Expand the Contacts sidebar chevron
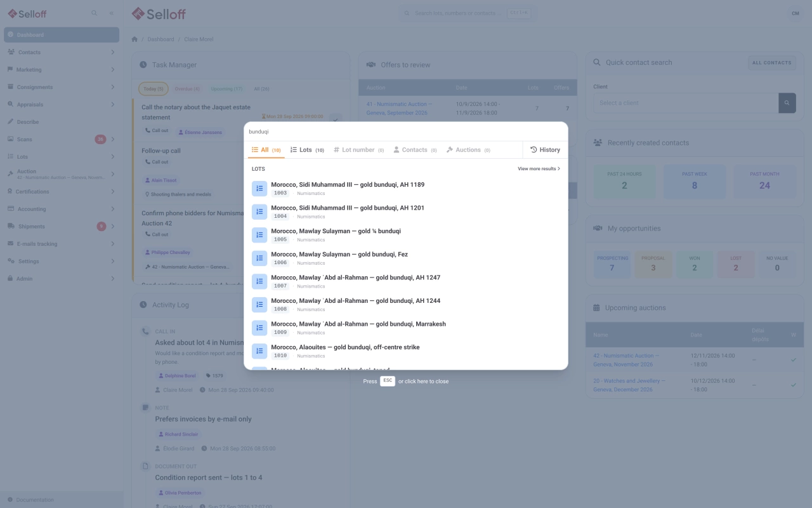This screenshot has height=508, width=812. [112, 52]
